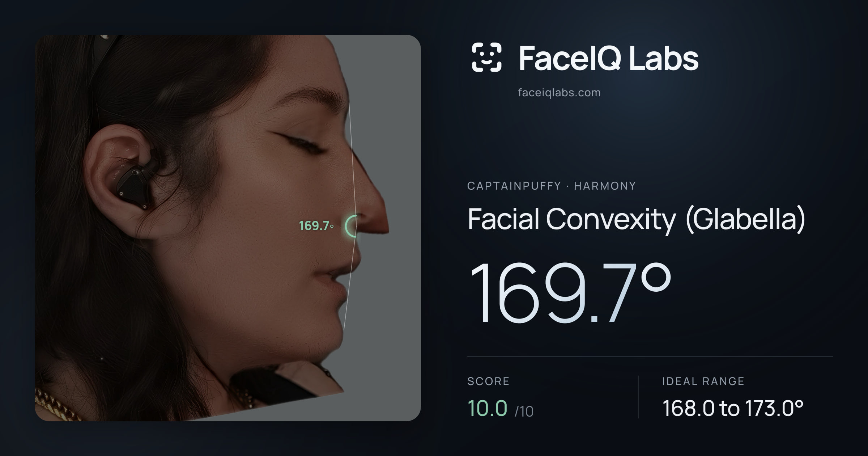Open the faceiqlabs.com link
This screenshot has height=456, width=868.
pyautogui.click(x=559, y=93)
